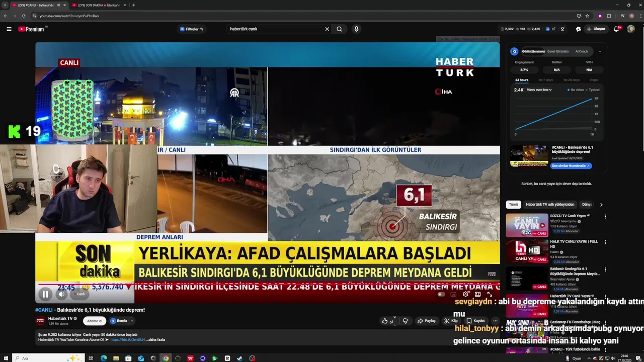Image resolution: width=644 pixels, height=362 pixels.
Task: Click See similar thumbnails button
Action: 571,165
